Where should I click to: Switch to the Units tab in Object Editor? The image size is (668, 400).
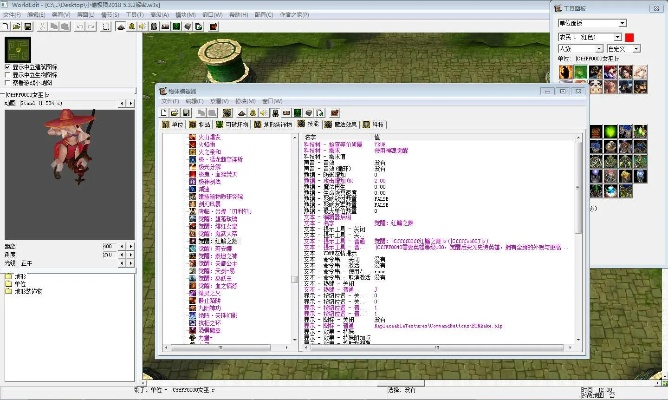[x=174, y=125]
